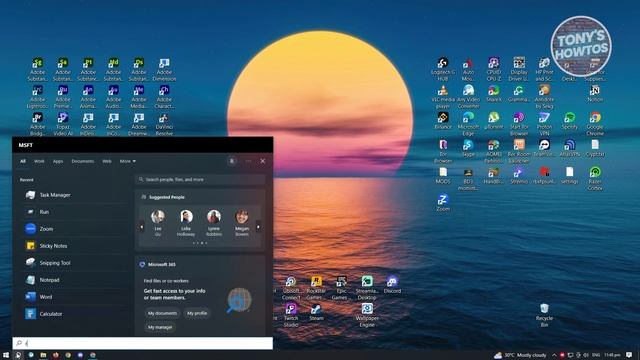Select the Zoom shortcut on the desktop
The image size is (640, 360).
(443, 202)
